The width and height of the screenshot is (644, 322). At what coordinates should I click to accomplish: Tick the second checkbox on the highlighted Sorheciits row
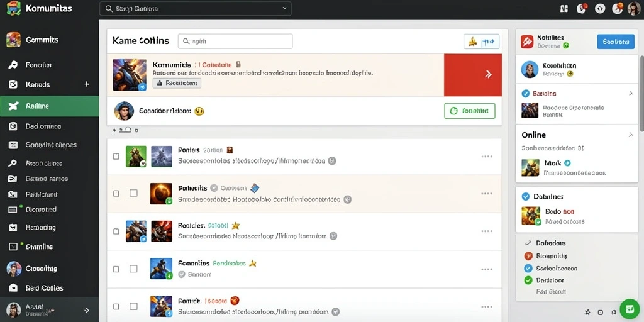(133, 193)
